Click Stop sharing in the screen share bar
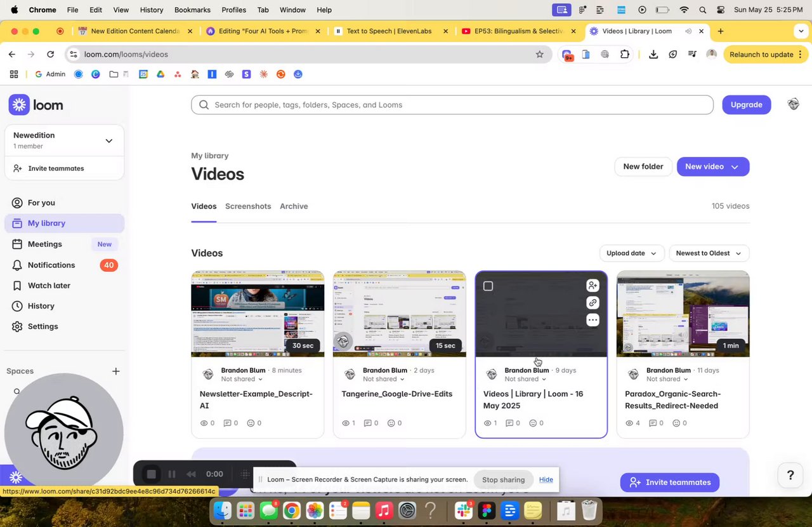This screenshot has width=812, height=527. [x=504, y=480]
